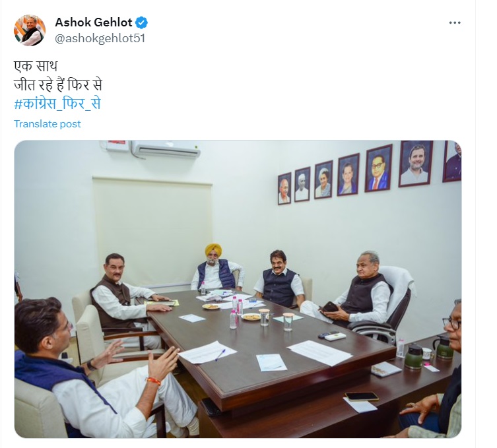Click the orange wristband on gesturing hand

[153, 381]
